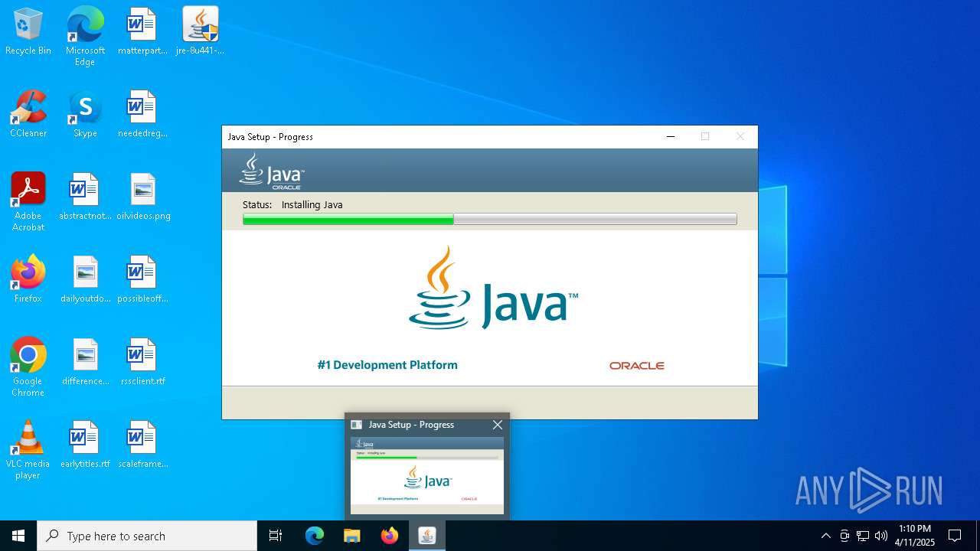The width and height of the screenshot is (980, 551).
Task: Select the matterpart Word document icon
Action: (x=142, y=31)
